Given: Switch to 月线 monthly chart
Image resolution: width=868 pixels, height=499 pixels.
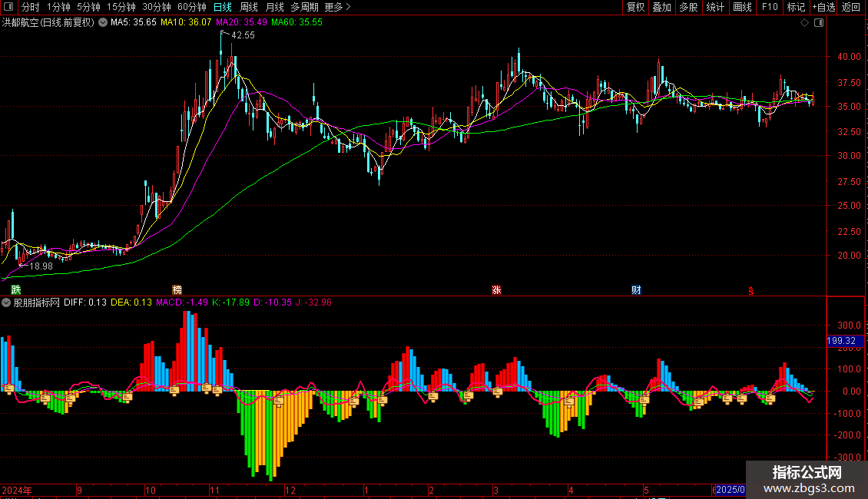Looking at the screenshot, I should tap(274, 7).
